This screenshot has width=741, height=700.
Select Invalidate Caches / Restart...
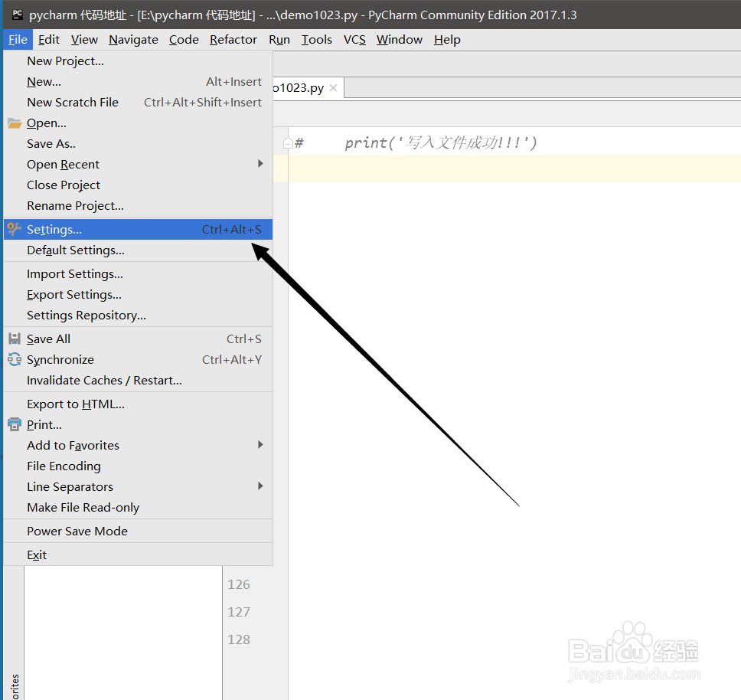point(138,381)
